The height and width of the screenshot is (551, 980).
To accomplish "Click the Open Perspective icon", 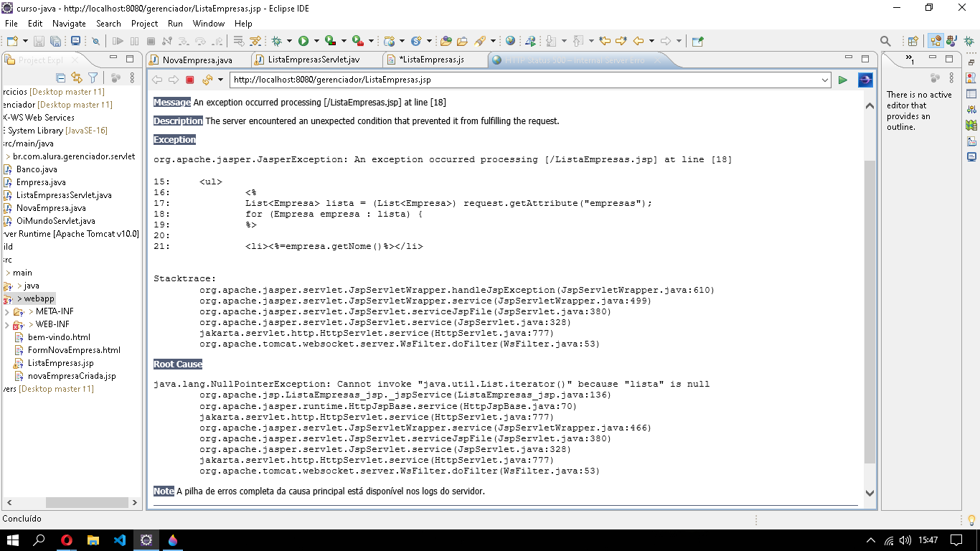I will (913, 42).
